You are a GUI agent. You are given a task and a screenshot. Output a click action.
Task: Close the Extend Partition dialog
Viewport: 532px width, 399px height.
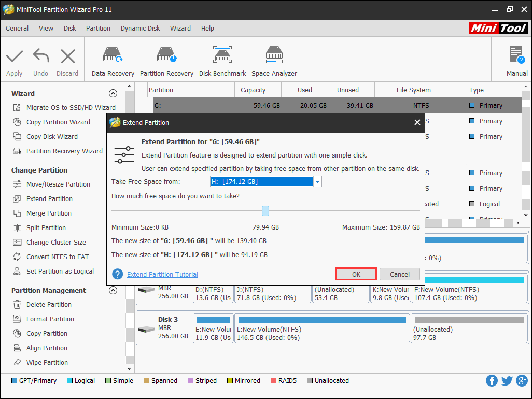(417, 122)
